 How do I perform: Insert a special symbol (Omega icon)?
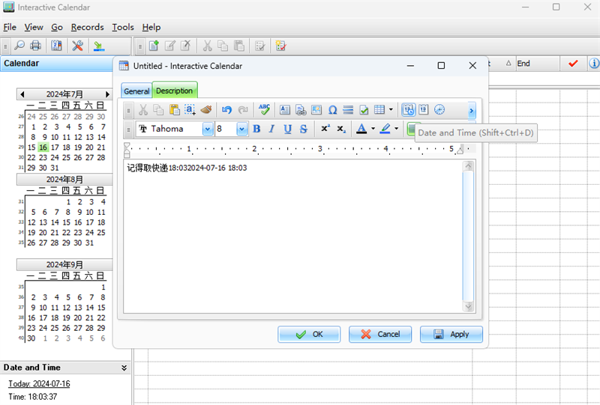tap(332, 109)
